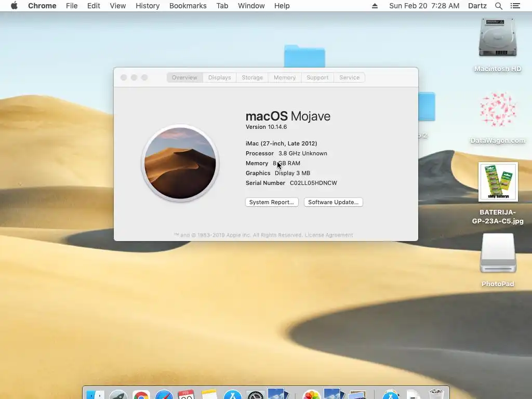Open the License Agreement link
The height and width of the screenshot is (399, 532).
pos(329,235)
